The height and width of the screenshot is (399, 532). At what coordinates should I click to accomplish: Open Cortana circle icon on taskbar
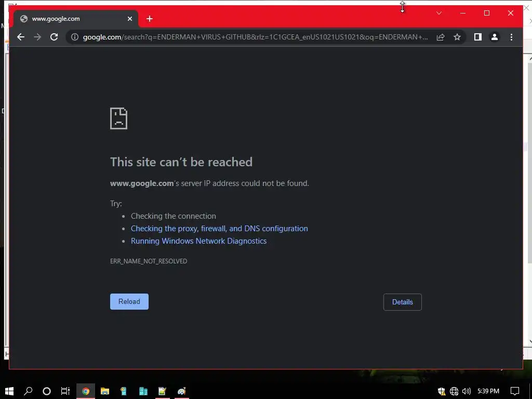pyautogui.click(x=47, y=391)
